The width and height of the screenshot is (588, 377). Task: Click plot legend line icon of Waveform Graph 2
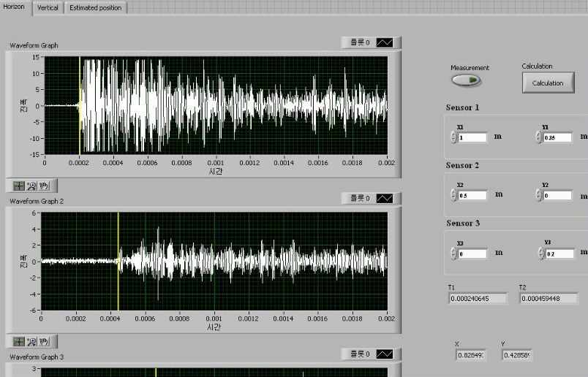coord(385,198)
